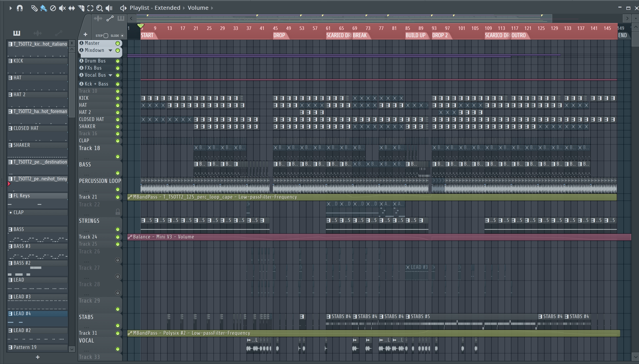
Task: Mute the Mixdown track
Action: 118,51
